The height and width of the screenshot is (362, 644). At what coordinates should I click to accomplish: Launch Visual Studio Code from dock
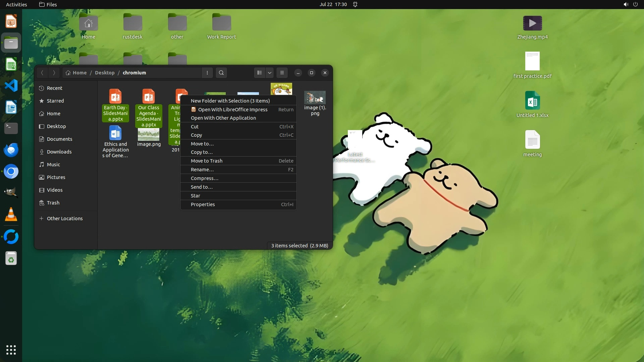pyautogui.click(x=11, y=86)
